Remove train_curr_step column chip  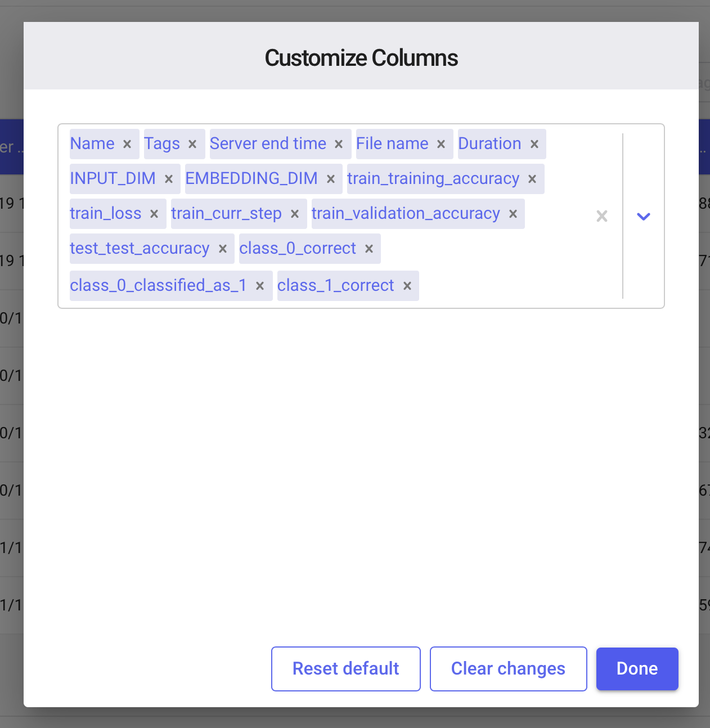click(x=295, y=214)
